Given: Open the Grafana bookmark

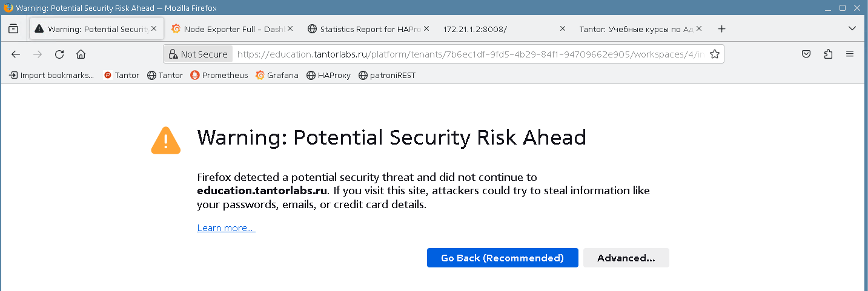Looking at the screenshot, I should pos(277,76).
